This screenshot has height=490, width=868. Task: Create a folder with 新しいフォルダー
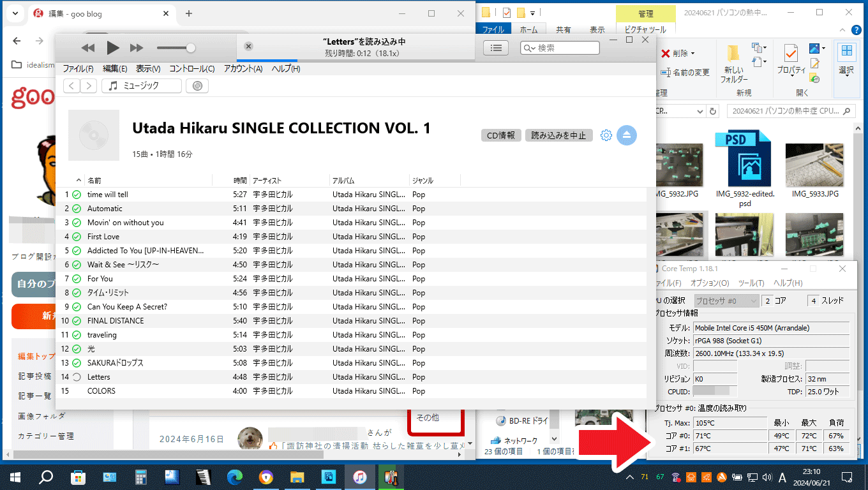click(x=734, y=64)
